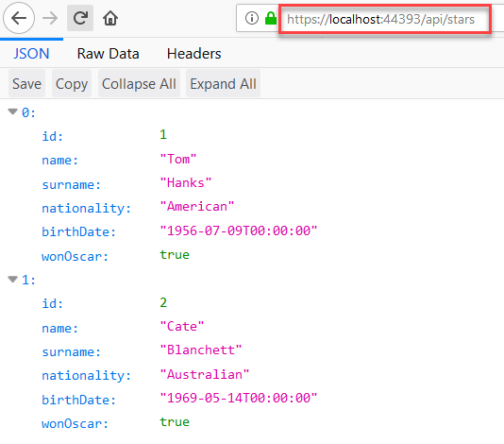Click the value "Cate"
The width and height of the screenshot is (504, 444).
[x=182, y=326]
